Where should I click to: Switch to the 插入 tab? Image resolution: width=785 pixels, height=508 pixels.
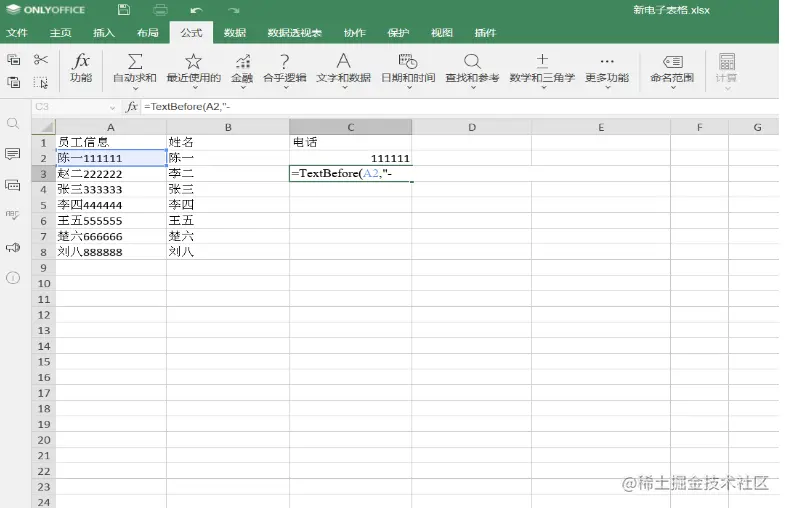pos(104,33)
